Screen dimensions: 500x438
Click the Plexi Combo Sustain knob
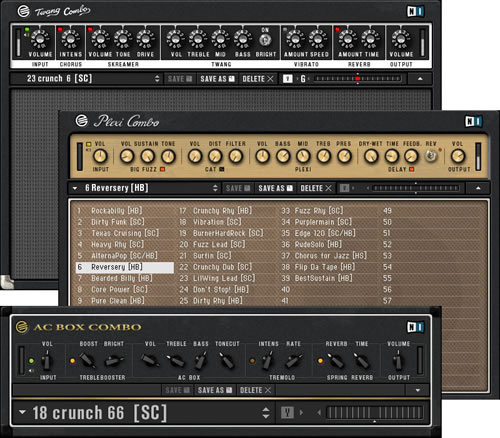[147, 156]
